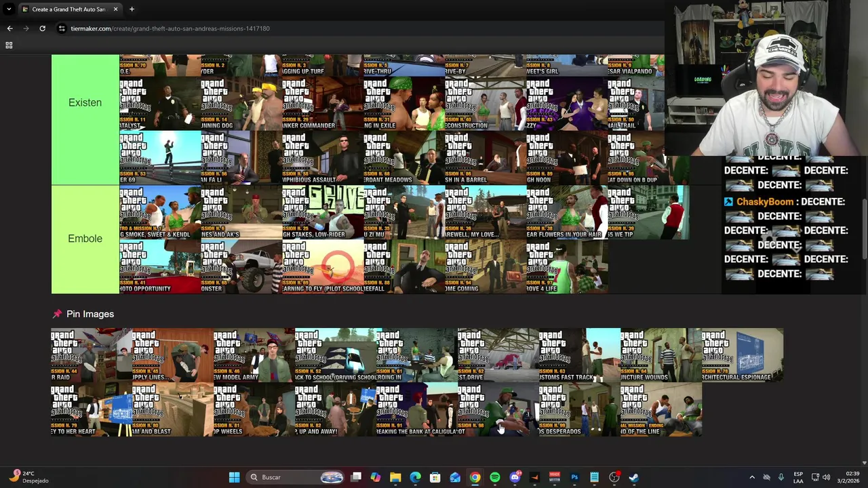Open Discord from the taskbar

tap(515, 477)
